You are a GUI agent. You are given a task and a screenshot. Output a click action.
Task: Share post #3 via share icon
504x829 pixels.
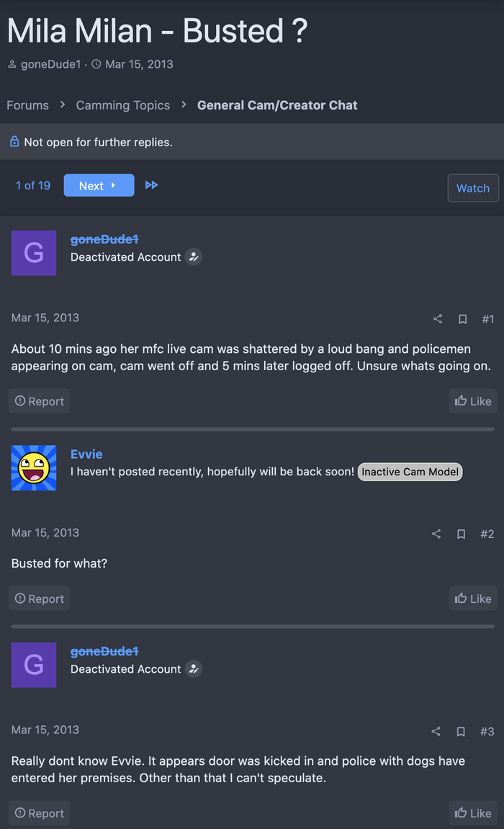tap(436, 731)
